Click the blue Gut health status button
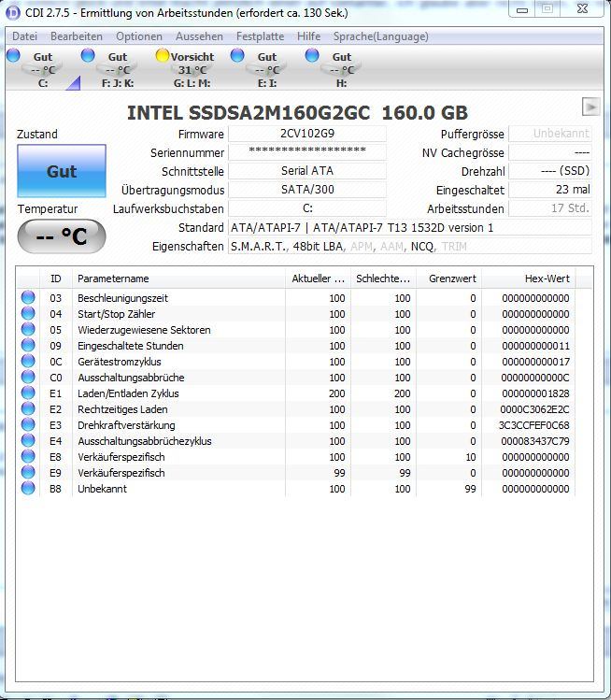Screen dimensions: 611x700 pyautogui.click(x=62, y=171)
